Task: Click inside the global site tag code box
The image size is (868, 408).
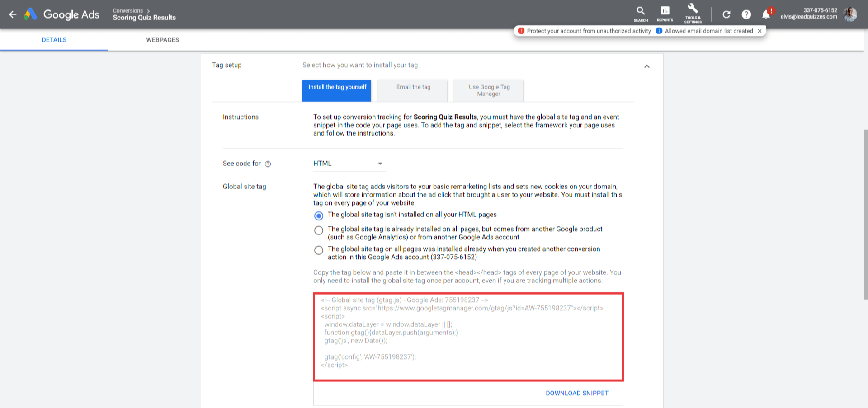Action: 468,337
